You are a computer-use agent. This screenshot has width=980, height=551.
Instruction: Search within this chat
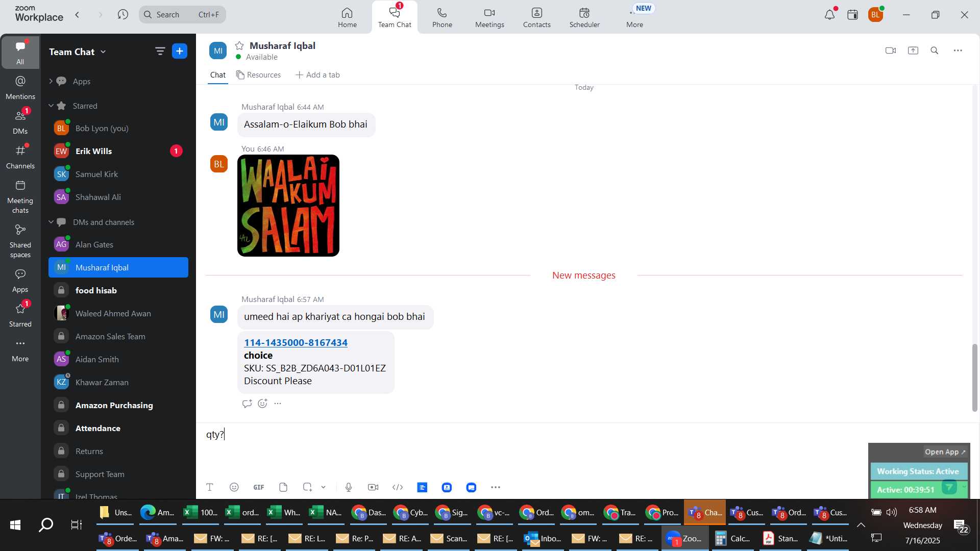point(935,51)
